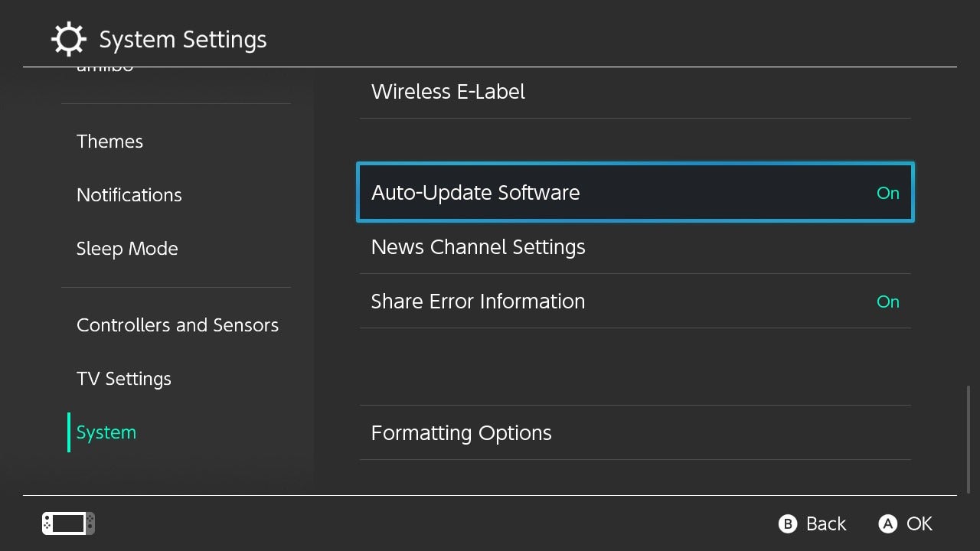Click the OK label
This screenshot has width=980, height=551.
click(919, 523)
